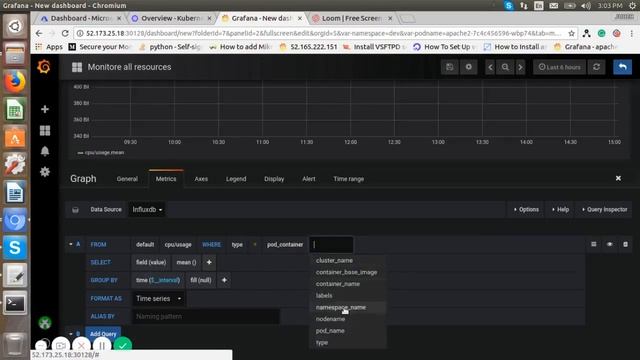Screen dimensions: 640x360
Task: Collapse query A with its arrow toggle
Action: pyautogui.click(x=71, y=244)
